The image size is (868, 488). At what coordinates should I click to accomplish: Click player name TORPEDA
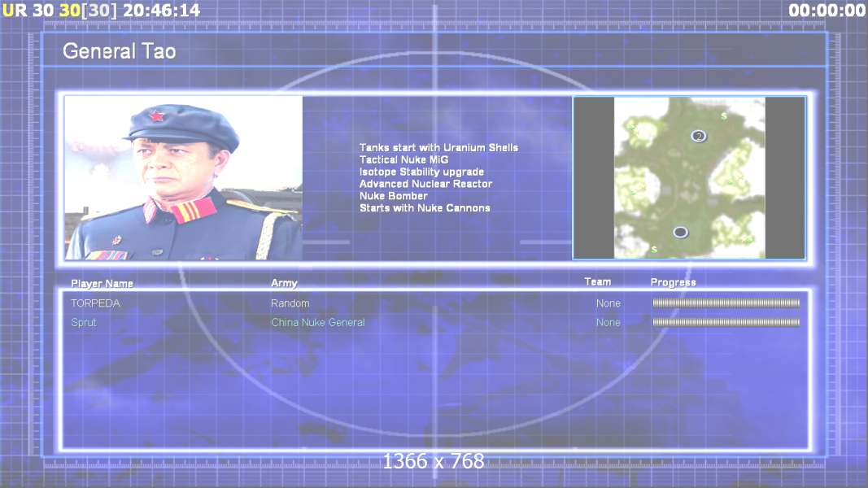(95, 303)
